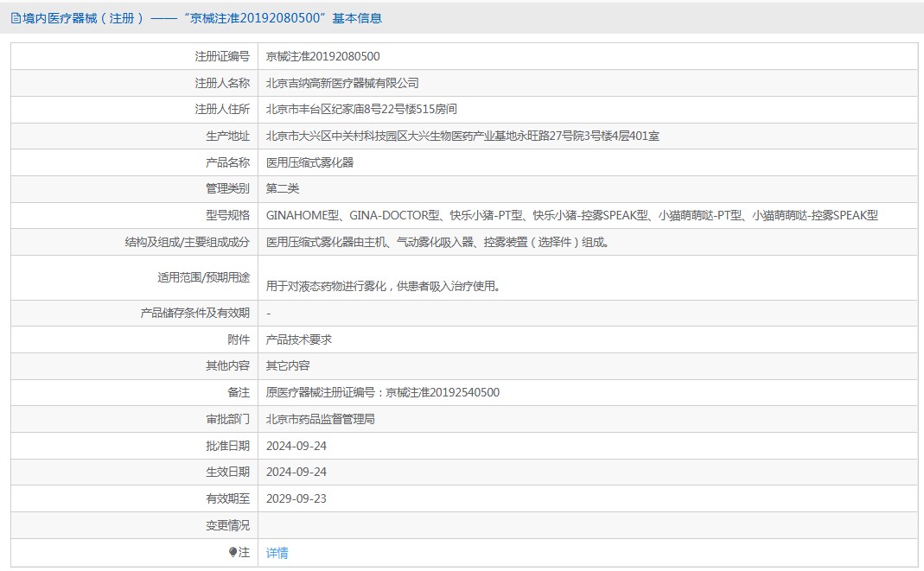Click the 批准日期 row label
This screenshot has height=571, width=924.
pyautogui.click(x=227, y=446)
